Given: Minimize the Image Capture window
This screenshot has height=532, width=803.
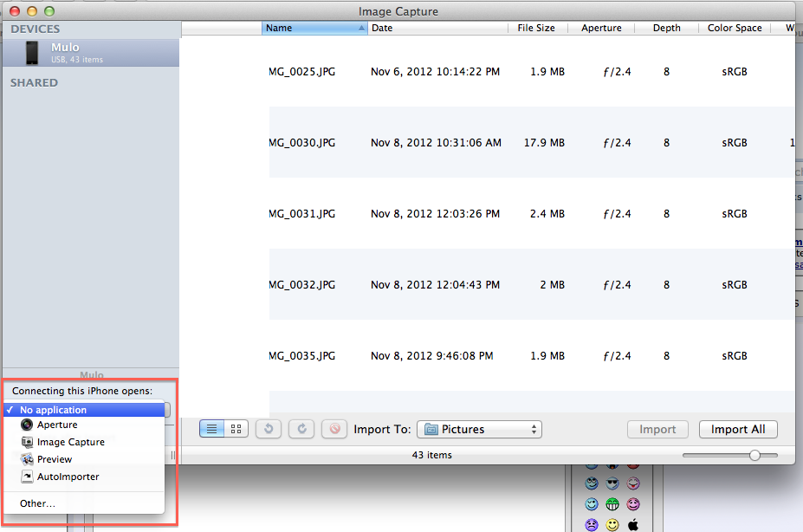Looking at the screenshot, I should coord(32,11).
